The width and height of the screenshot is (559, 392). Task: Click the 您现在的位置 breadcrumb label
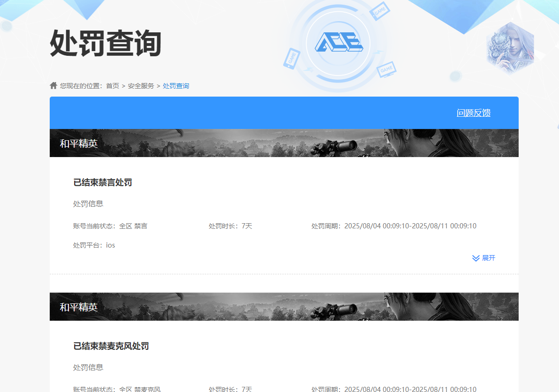[81, 86]
